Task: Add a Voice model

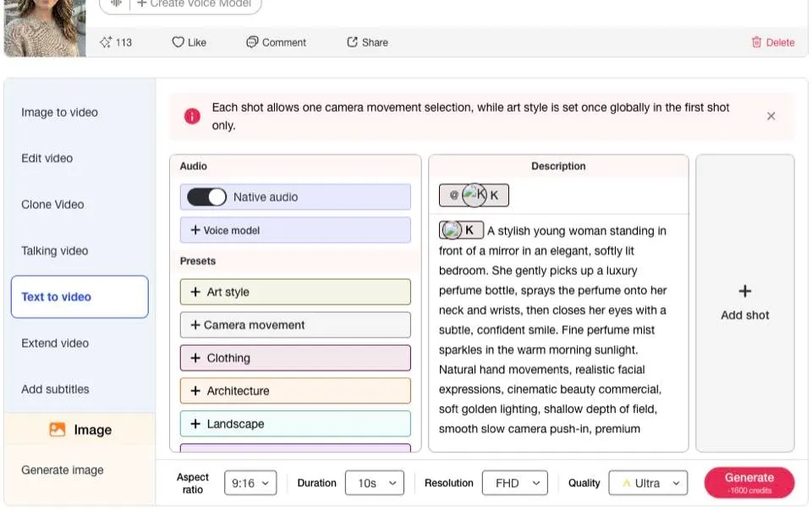Action: pos(295,230)
